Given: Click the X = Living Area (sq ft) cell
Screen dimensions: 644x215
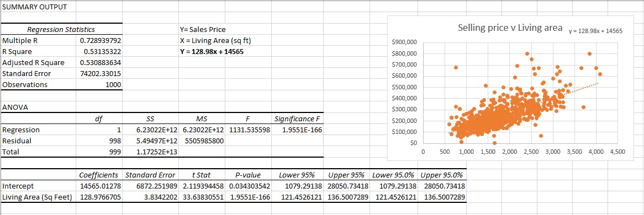Looking at the screenshot, I should [215, 41].
